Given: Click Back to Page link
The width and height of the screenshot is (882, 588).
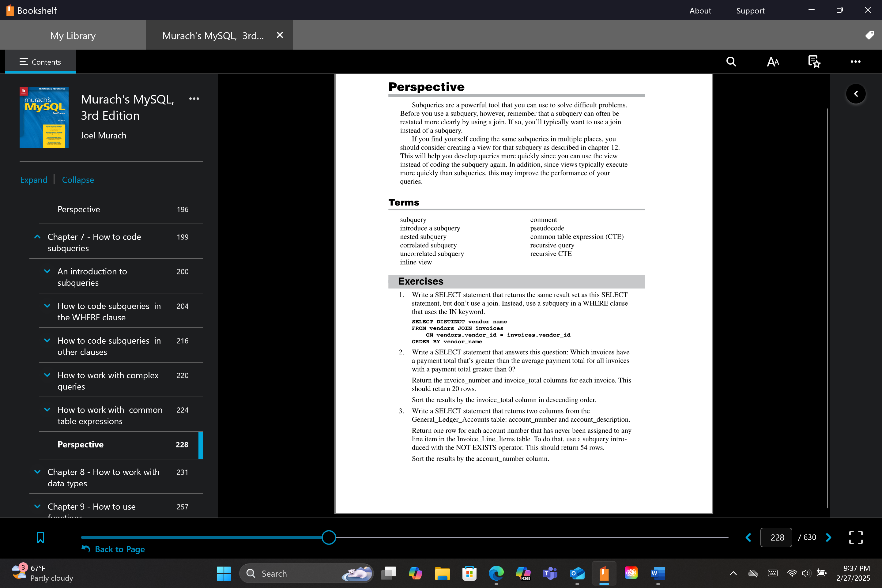Looking at the screenshot, I should tap(113, 549).
